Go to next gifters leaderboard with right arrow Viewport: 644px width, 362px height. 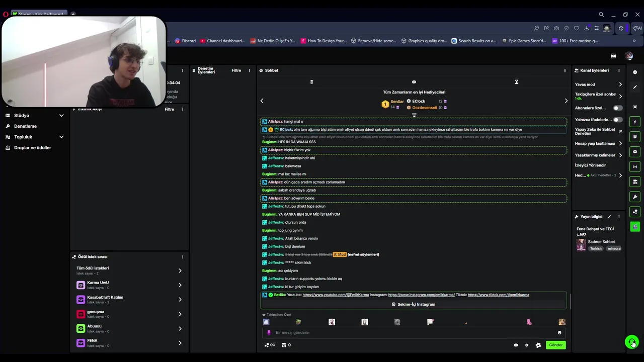pos(566,101)
